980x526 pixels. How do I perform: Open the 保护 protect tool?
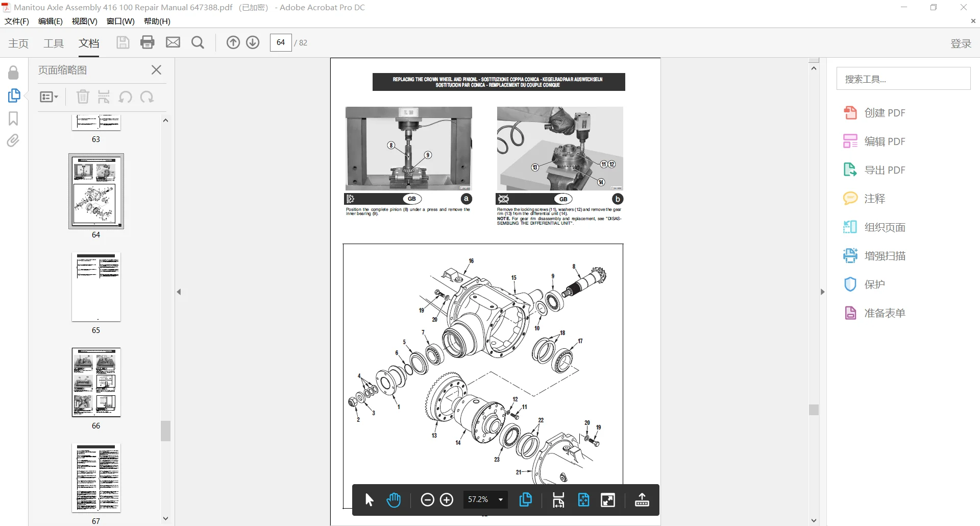(864, 284)
